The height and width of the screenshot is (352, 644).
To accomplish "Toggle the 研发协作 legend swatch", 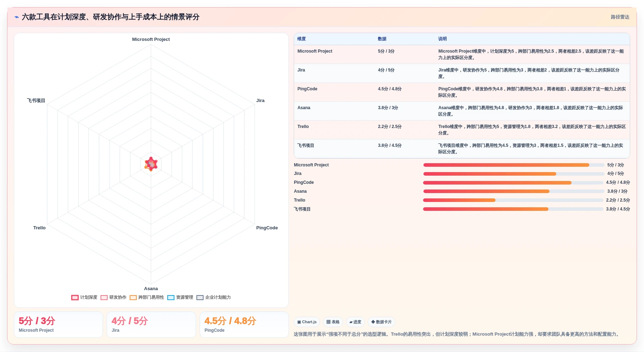I will 104,298.
